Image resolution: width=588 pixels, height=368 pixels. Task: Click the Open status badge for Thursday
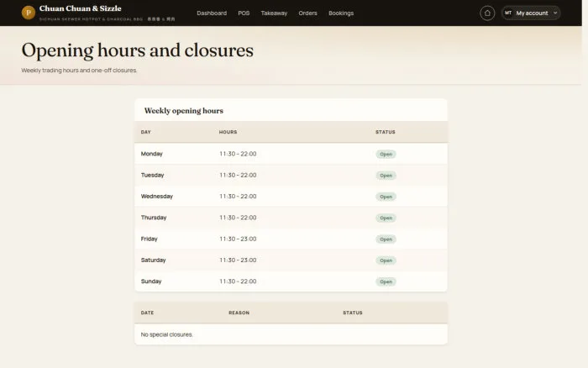pos(386,218)
